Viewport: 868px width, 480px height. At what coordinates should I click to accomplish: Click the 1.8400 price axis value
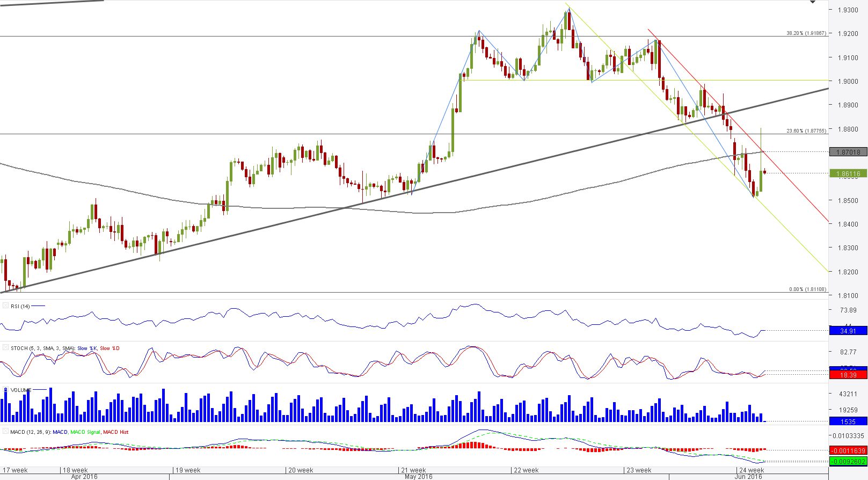point(849,224)
